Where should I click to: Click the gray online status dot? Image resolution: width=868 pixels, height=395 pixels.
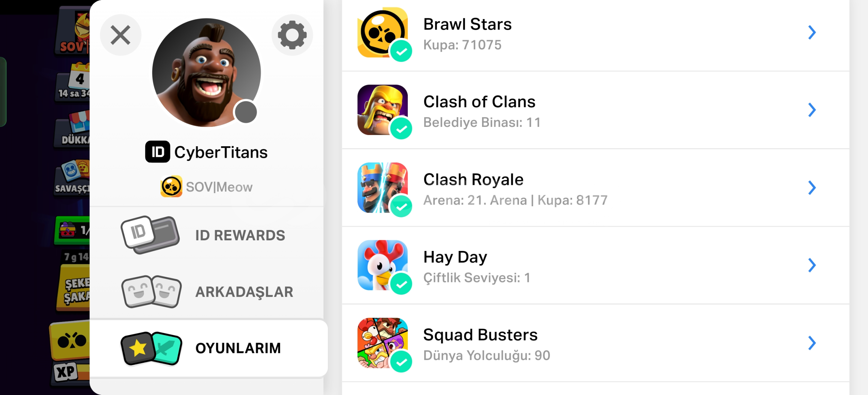click(x=246, y=112)
